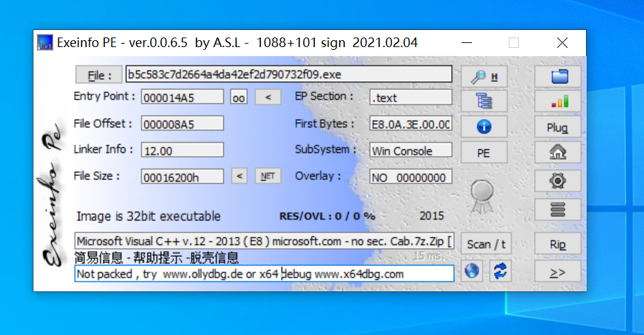Click the 'Overlay :' label

318,176
